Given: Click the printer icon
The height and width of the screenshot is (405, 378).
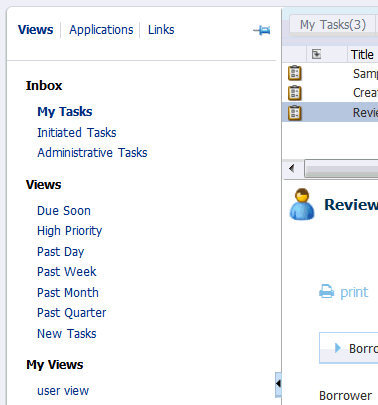Looking at the screenshot, I should 327,292.
